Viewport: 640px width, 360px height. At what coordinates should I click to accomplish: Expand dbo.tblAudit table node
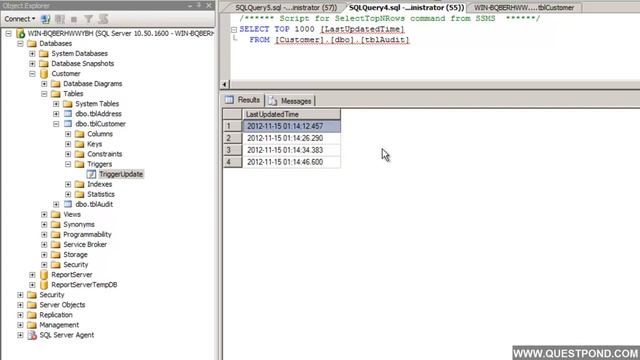[56, 204]
